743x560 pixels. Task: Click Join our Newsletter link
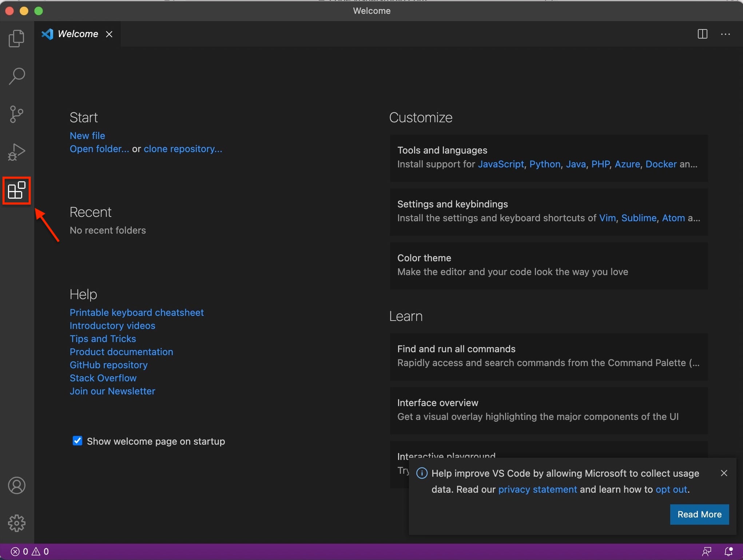pos(112,391)
